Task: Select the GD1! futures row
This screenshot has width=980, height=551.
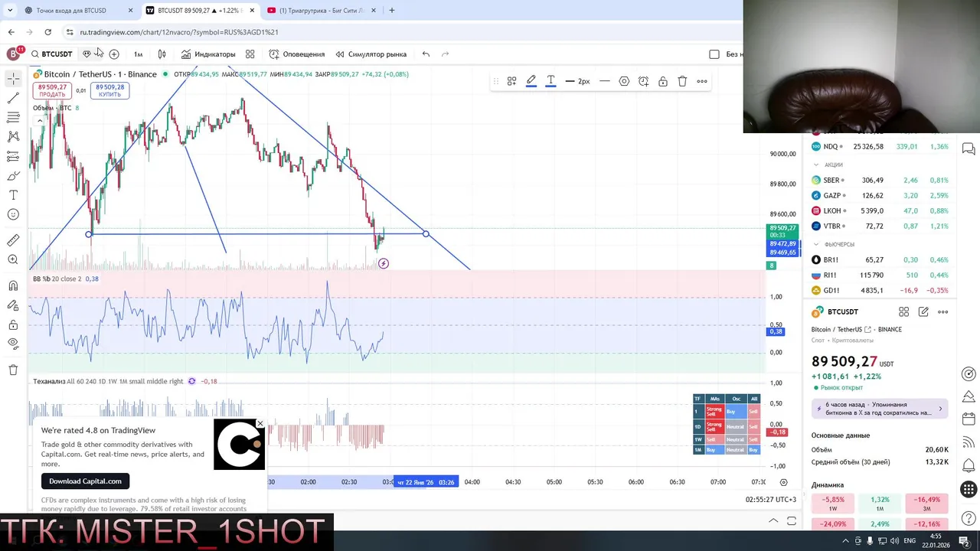Action: (880, 290)
